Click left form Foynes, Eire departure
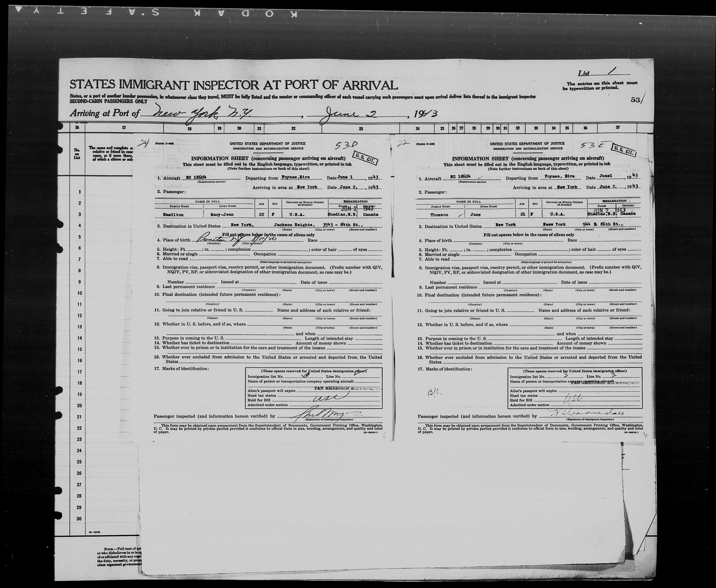This screenshot has width=716, height=588. tap(296, 177)
